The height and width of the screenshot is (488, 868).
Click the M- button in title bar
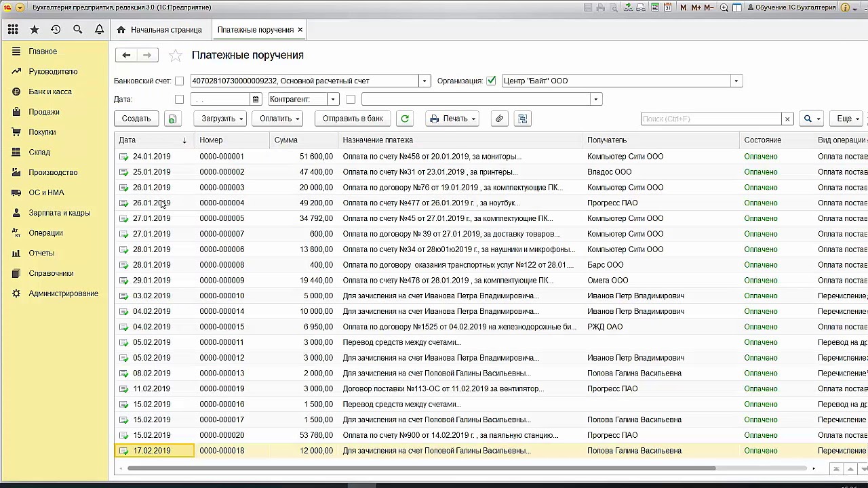point(709,7)
